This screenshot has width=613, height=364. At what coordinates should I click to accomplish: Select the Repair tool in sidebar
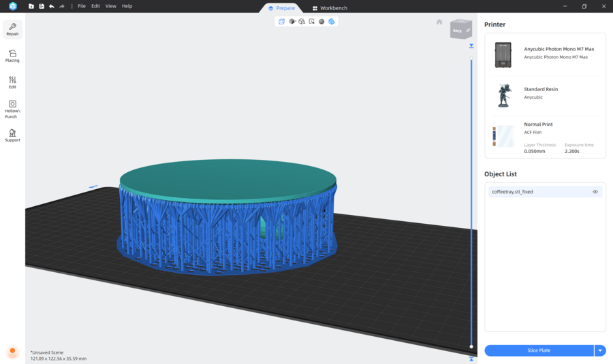point(12,29)
